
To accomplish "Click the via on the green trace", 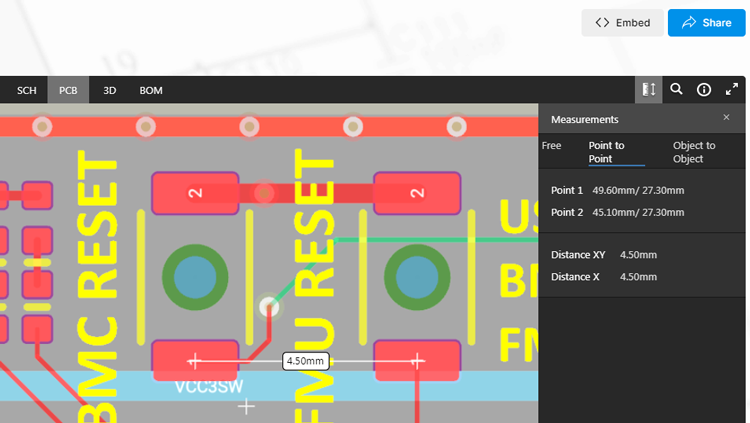I will 268,306.
